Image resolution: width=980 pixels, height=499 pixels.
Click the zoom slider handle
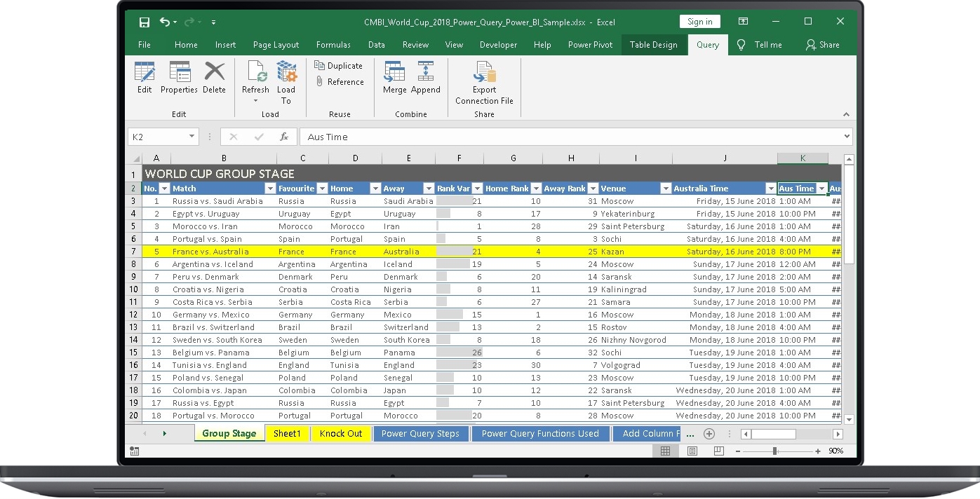click(774, 451)
